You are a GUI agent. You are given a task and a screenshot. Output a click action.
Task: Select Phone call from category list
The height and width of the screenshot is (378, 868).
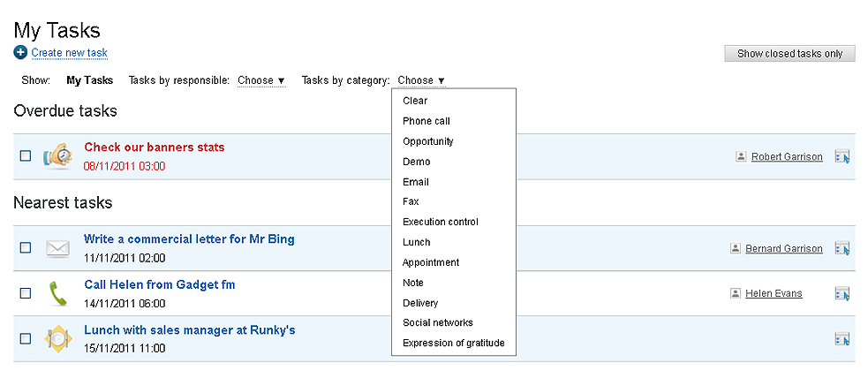click(426, 121)
